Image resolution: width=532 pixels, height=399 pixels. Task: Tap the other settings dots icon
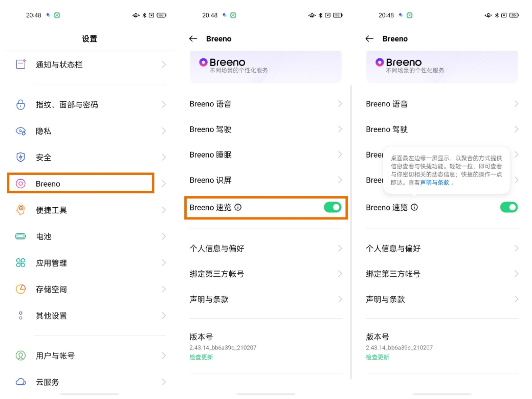coord(21,315)
